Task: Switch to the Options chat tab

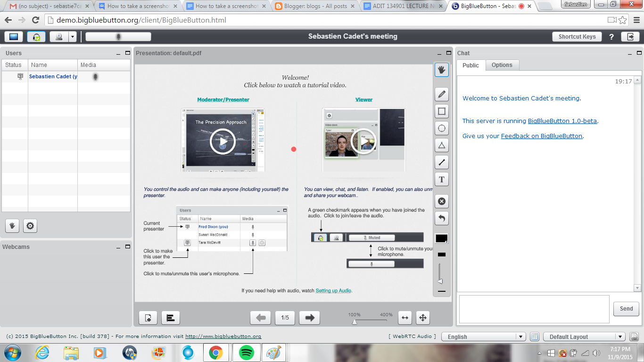Action: [502, 65]
